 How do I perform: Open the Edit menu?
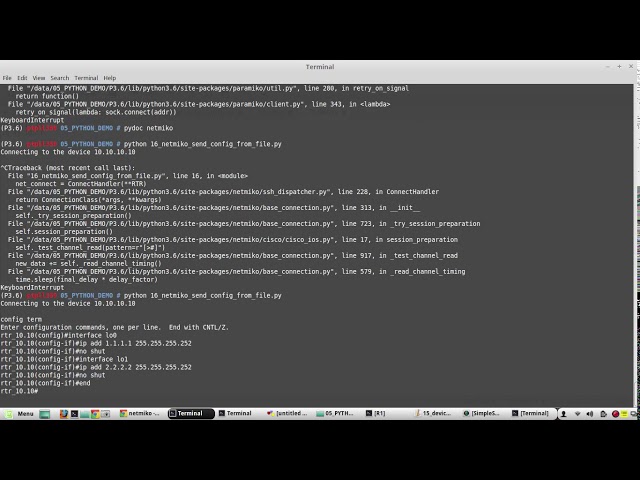22,78
